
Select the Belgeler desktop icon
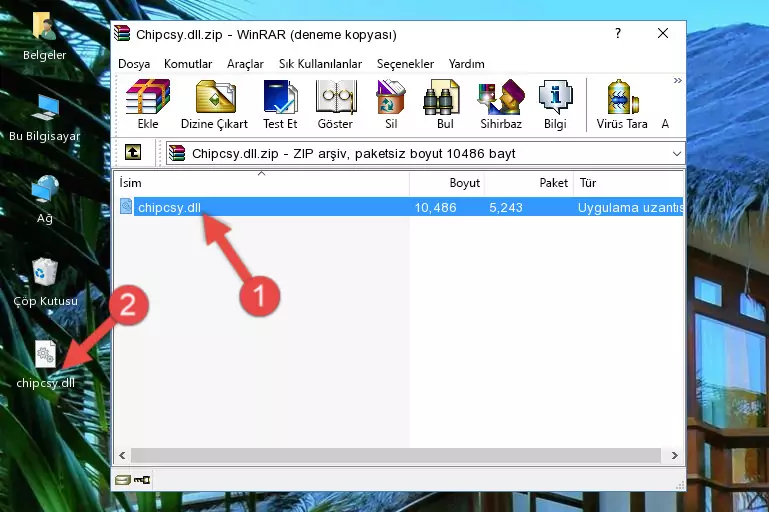click(44, 37)
